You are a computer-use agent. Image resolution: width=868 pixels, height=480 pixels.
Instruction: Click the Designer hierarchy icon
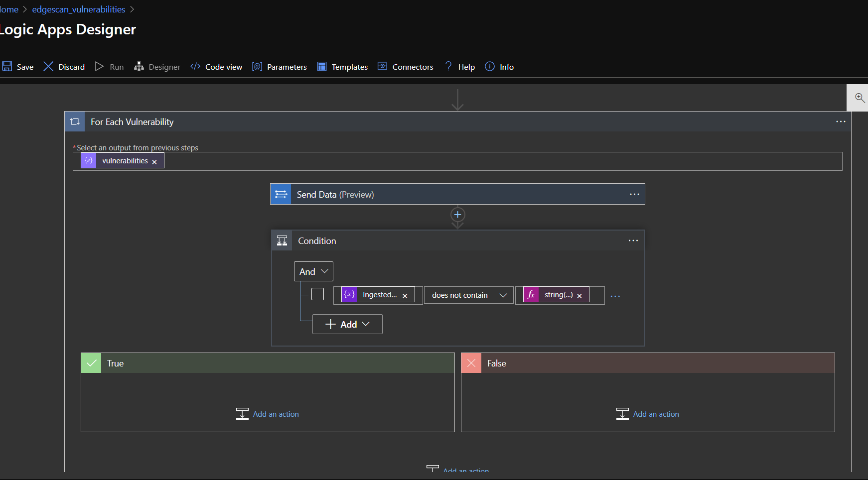tap(139, 66)
